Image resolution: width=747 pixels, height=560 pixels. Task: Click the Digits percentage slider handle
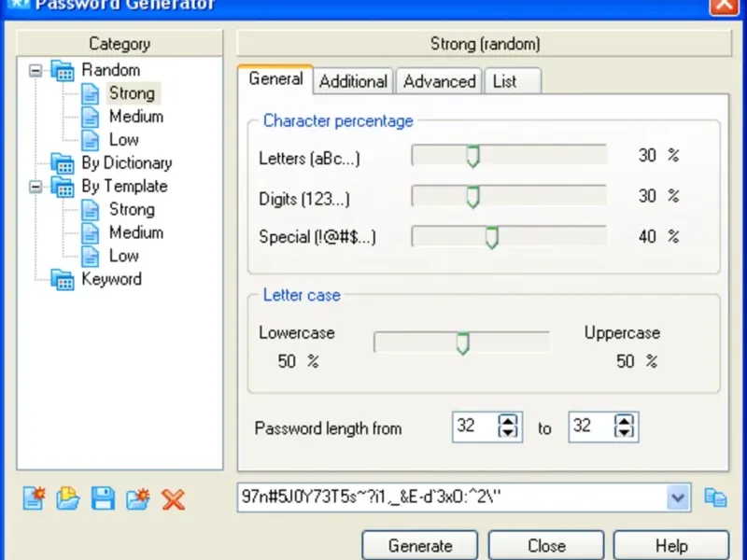[x=472, y=197]
